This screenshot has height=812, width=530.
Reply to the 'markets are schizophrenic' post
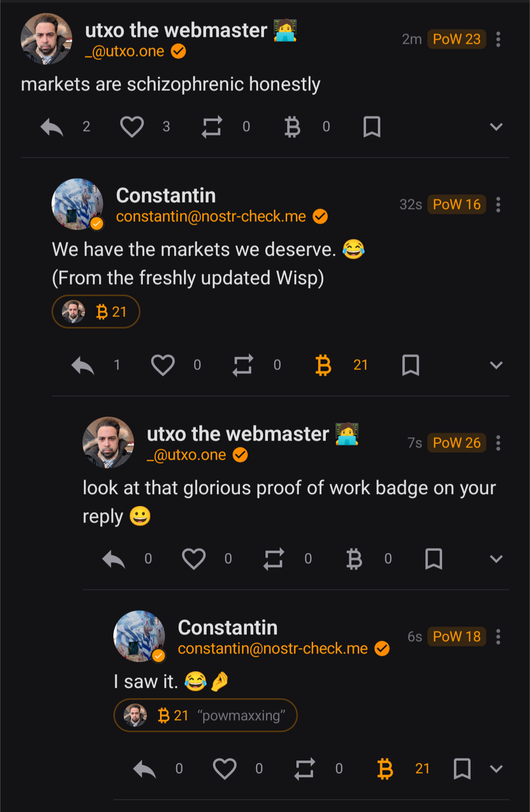pyautogui.click(x=52, y=127)
